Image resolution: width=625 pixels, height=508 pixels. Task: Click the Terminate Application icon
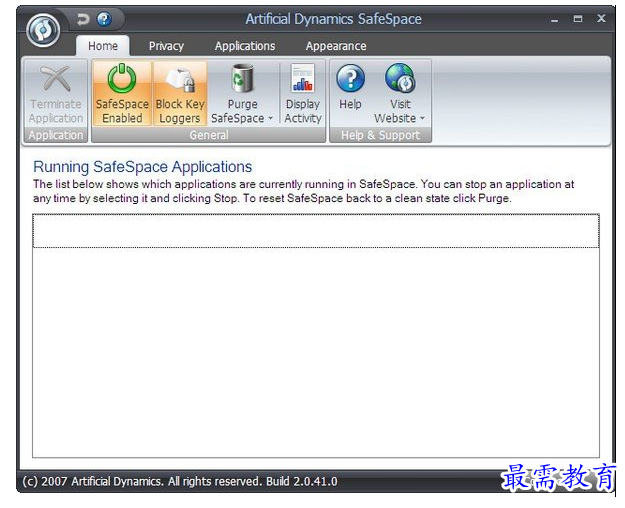(x=56, y=79)
